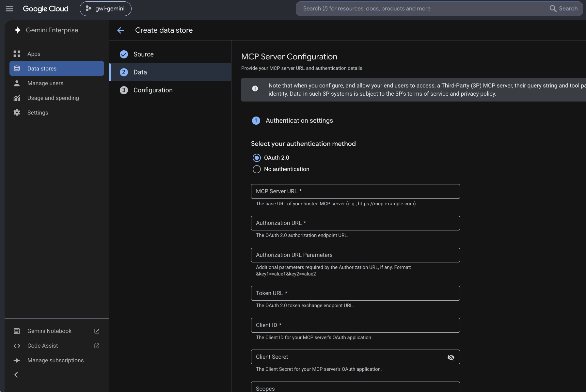586x392 pixels.
Task: Open the main navigation hamburger menu
Action: (9, 9)
